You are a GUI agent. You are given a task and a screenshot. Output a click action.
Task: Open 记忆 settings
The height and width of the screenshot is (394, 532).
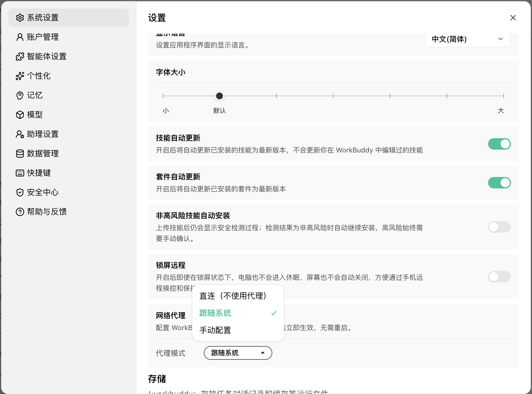tap(69, 95)
